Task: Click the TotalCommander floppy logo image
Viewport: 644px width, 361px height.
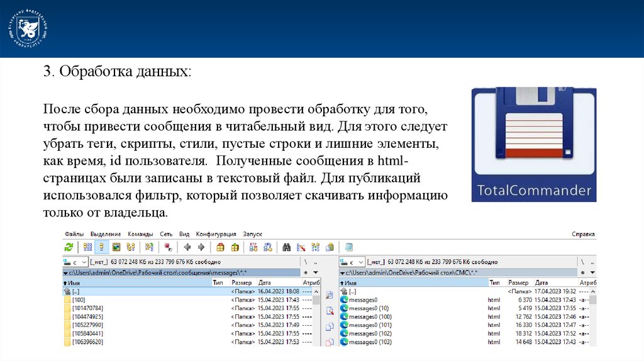Action: (x=534, y=145)
